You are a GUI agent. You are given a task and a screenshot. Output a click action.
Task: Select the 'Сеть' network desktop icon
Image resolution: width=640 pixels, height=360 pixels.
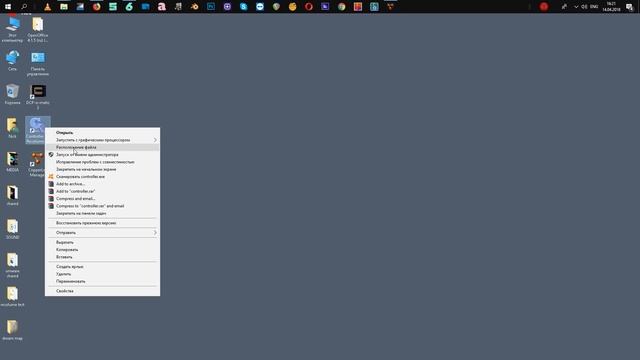(x=12, y=61)
